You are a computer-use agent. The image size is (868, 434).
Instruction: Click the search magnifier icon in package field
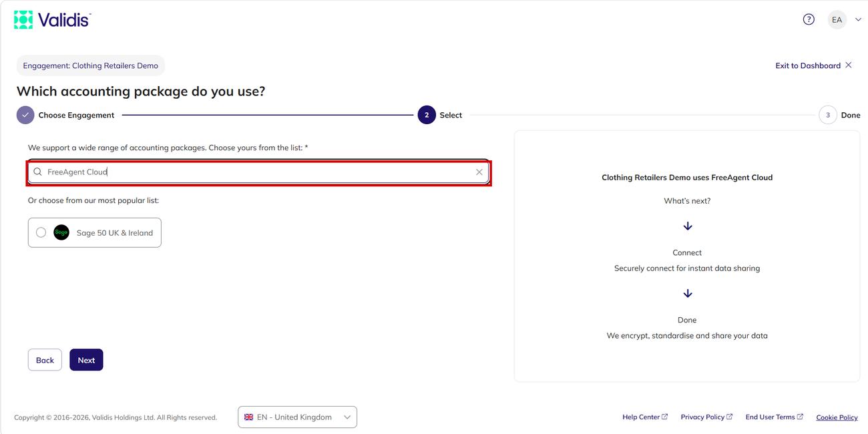tap(38, 172)
